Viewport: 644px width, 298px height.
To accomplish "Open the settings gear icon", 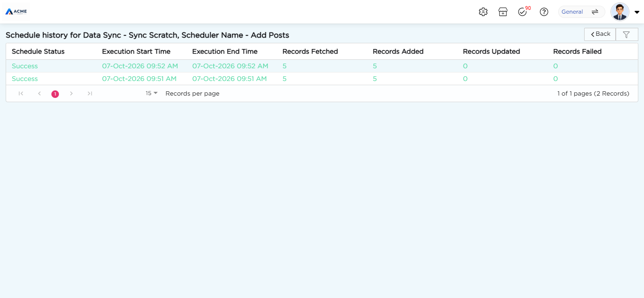I will (x=483, y=12).
